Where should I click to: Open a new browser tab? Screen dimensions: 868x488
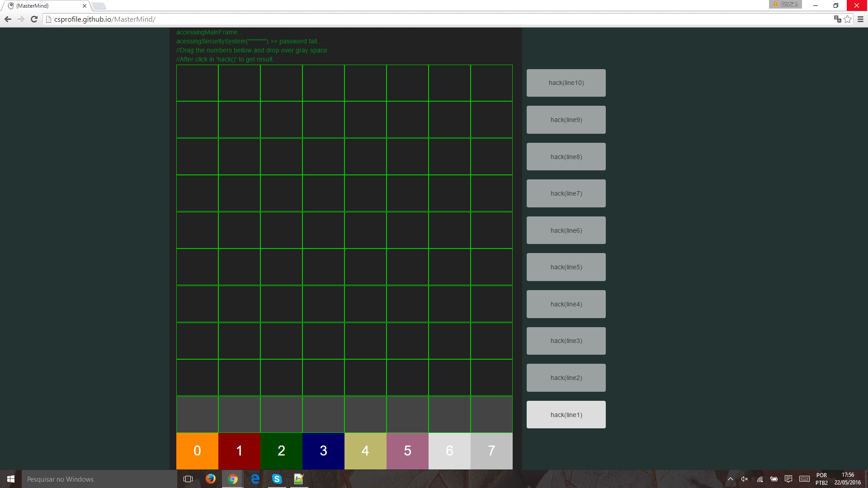pos(99,6)
